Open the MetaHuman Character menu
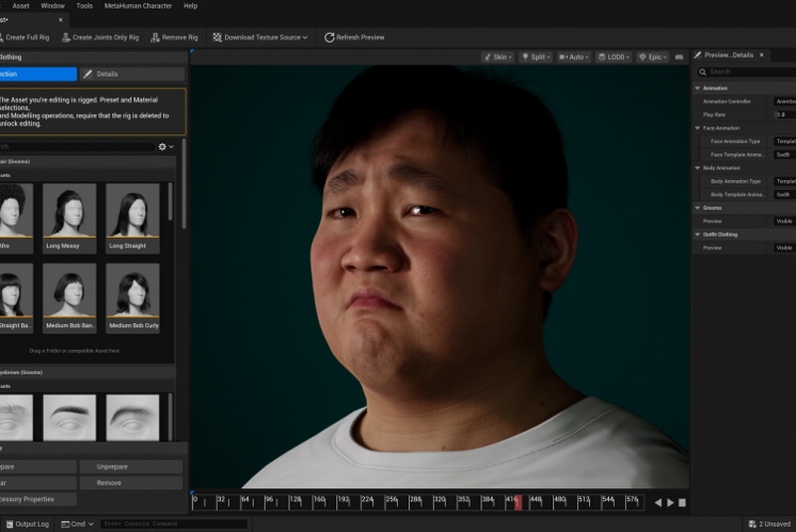Screen dimensions: 796x532 pyautogui.click(x=138, y=6)
